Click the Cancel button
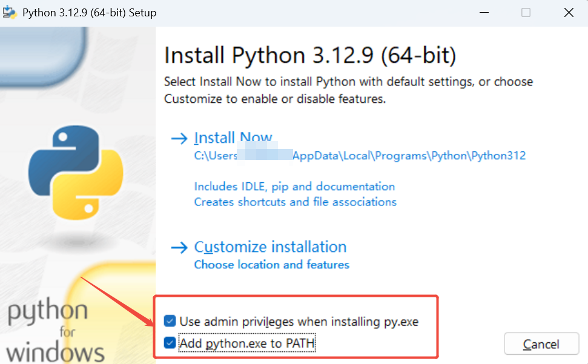 (x=541, y=344)
